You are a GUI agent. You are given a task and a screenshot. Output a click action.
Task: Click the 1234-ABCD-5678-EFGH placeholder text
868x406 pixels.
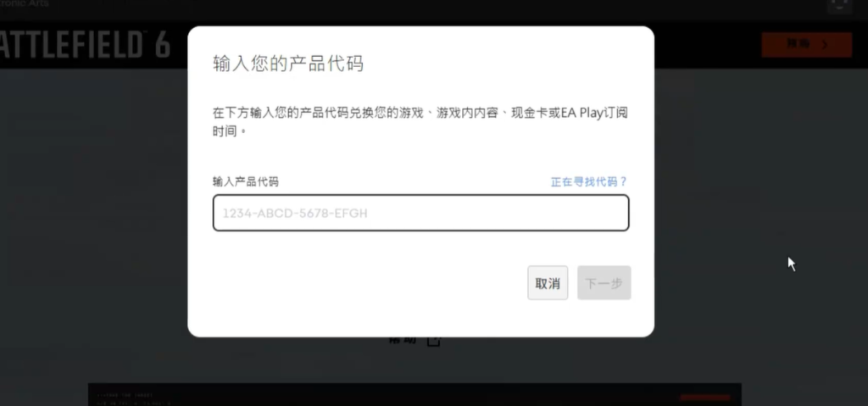coord(295,214)
